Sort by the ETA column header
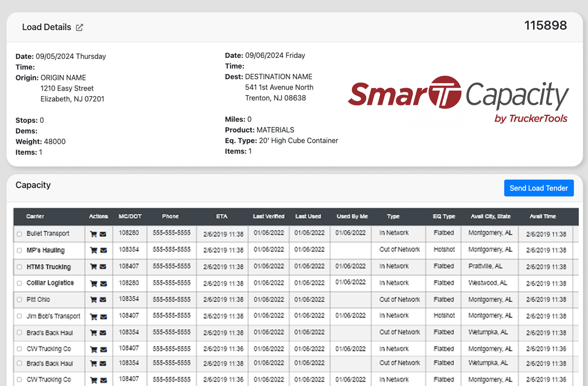Image resolution: width=588 pixels, height=386 pixels. click(x=222, y=216)
